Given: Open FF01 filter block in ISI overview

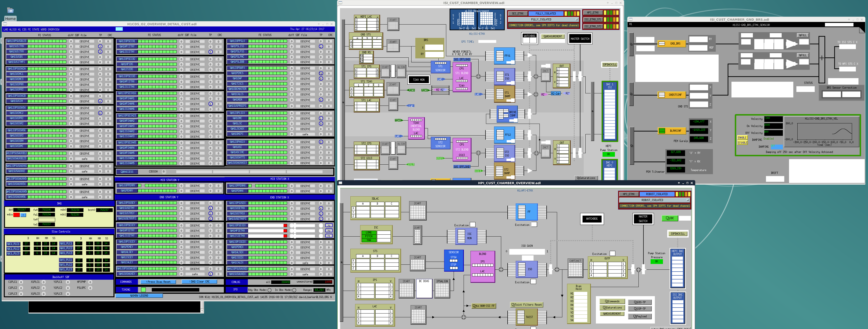Looking at the screenshot, I should [x=505, y=56].
